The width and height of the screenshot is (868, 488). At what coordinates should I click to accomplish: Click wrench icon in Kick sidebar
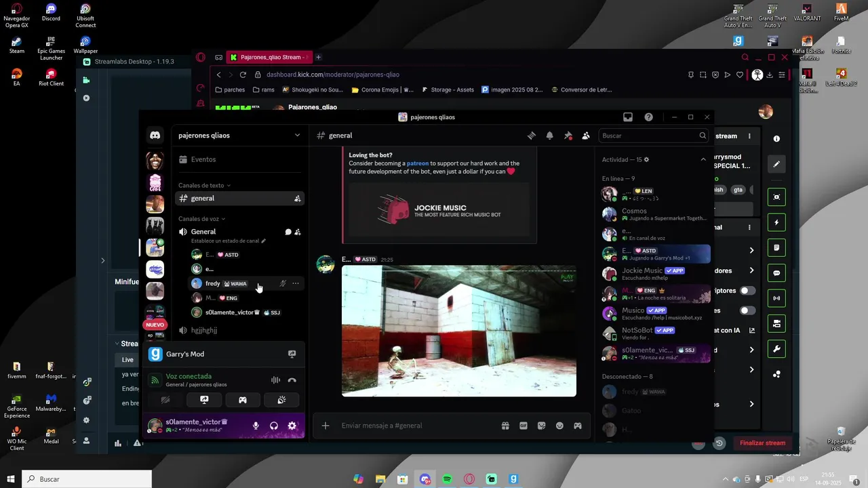click(776, 349)
